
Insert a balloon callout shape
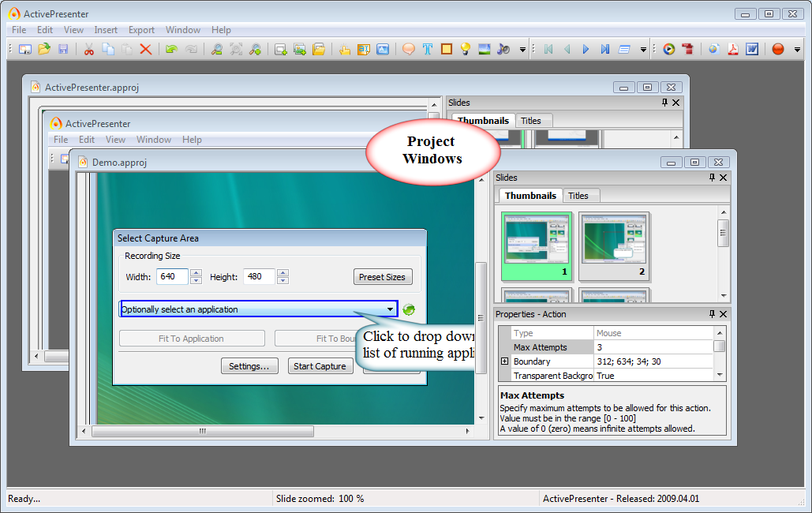click(409, 49)
